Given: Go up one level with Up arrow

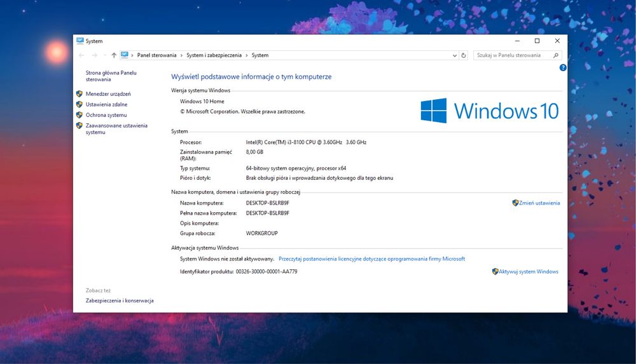Looking at the screenshot, I should point(114,55).
